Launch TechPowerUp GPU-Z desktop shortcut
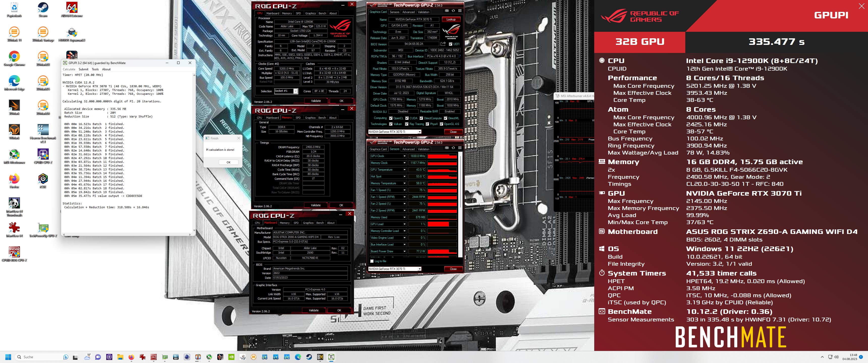This screenshot has width=868, height=363. 43,230
